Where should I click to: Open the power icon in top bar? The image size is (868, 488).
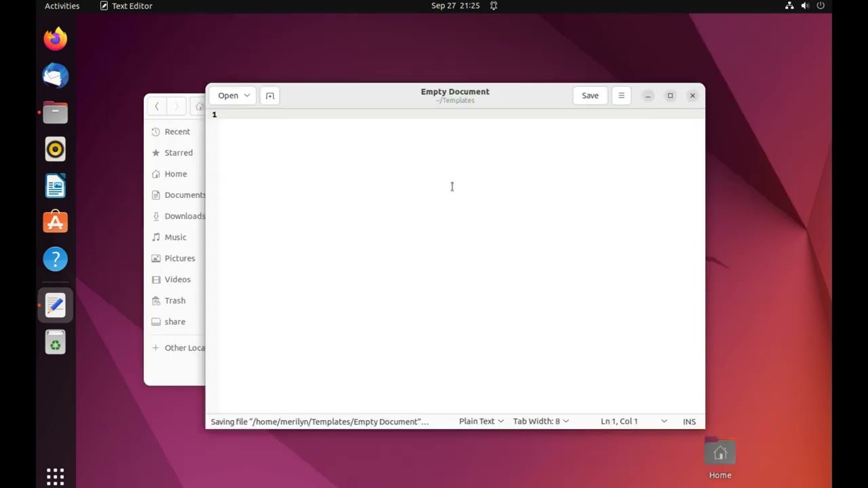point(821,5)
